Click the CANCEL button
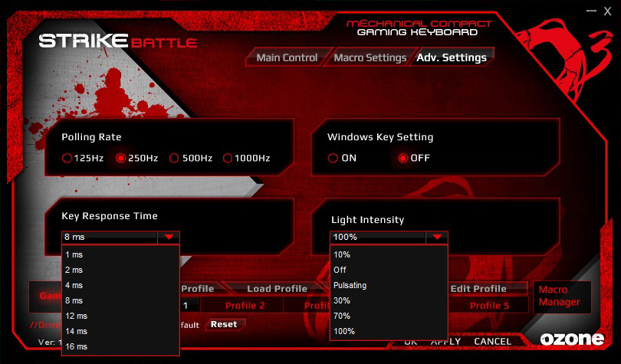621x364 pixels. (493, 342)
